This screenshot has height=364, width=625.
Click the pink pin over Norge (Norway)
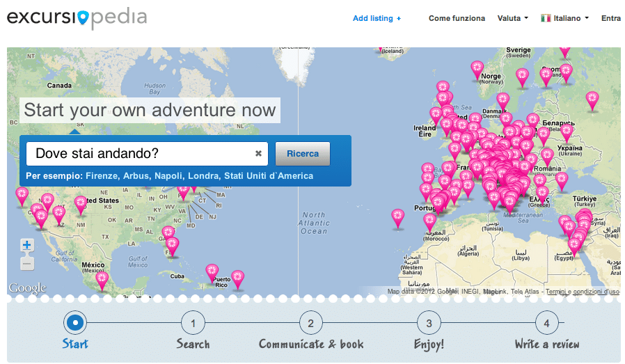point(477,69)
